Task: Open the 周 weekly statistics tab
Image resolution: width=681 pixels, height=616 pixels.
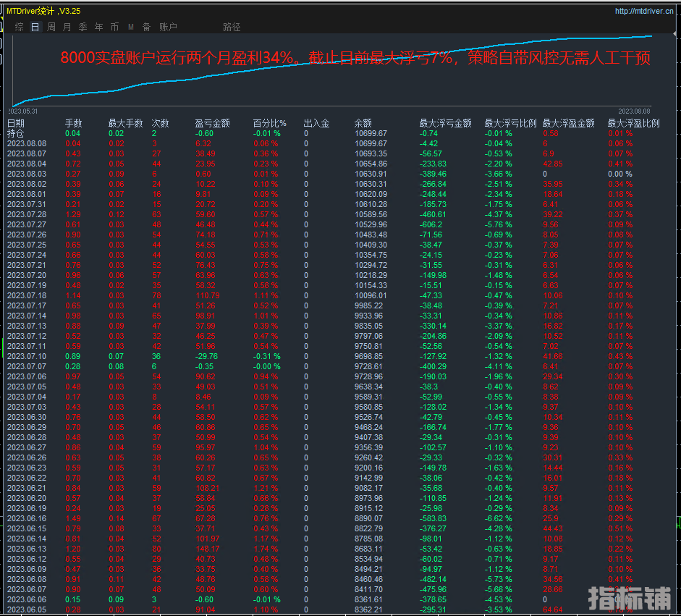Action: [51, 27]
